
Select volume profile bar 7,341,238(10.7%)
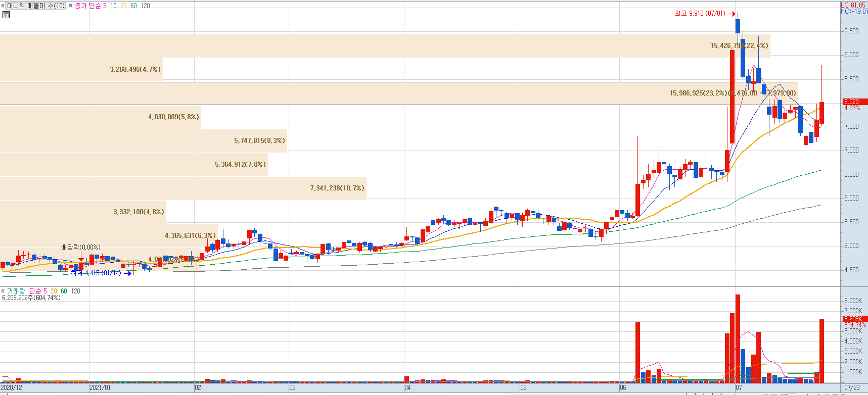183,188
